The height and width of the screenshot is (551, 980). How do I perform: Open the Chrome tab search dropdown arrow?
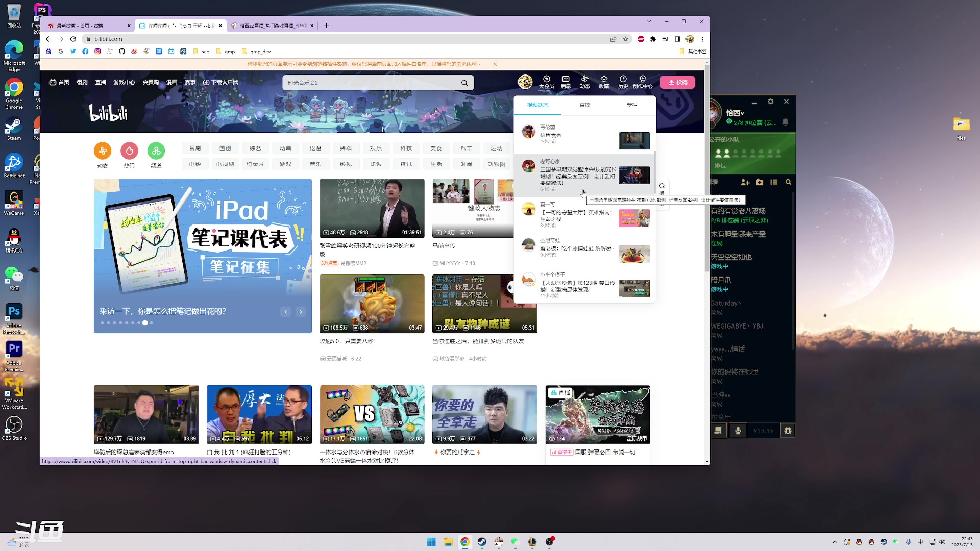[649, 21]
